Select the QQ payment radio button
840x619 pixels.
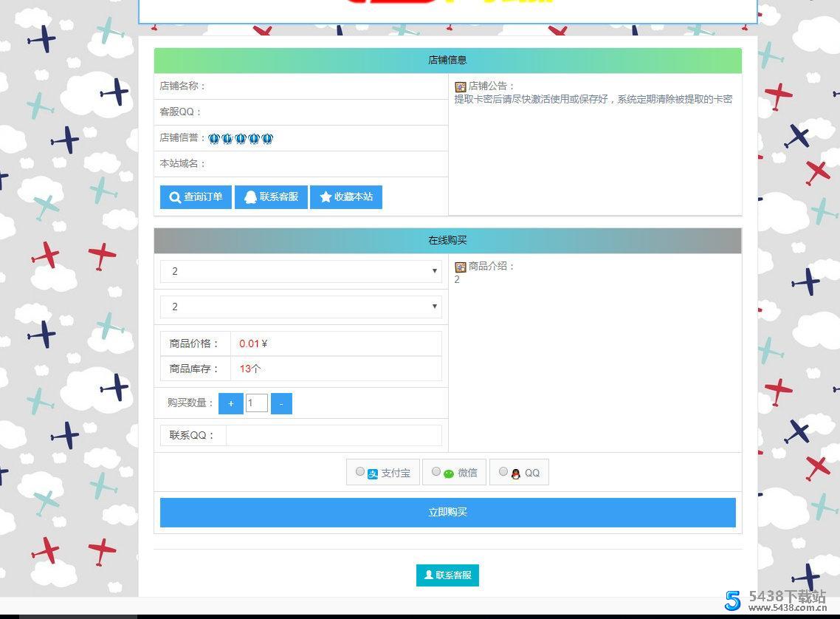503,471
